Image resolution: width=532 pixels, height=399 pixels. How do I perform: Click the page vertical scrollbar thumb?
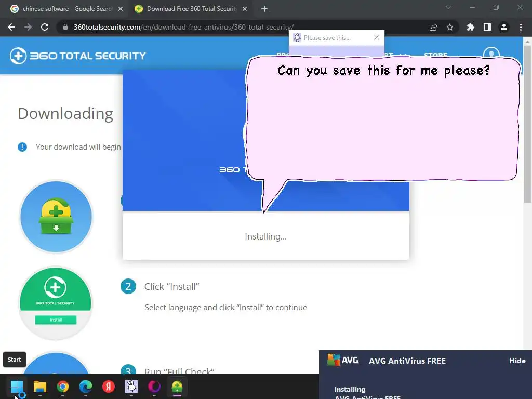click(527, 124)
